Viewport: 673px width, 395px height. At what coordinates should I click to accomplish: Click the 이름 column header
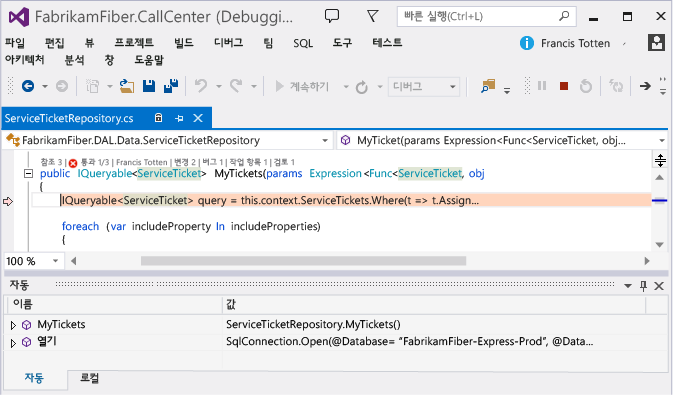point(114,304)
